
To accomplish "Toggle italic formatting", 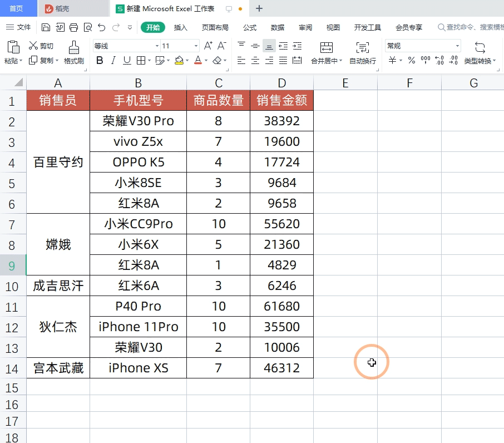I will pos(112,60).
